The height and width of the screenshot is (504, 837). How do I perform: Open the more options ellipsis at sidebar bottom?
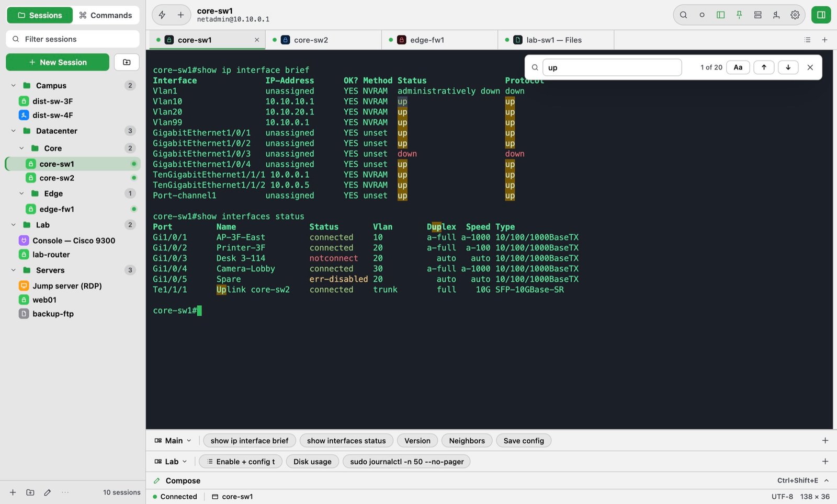(65, 492)
